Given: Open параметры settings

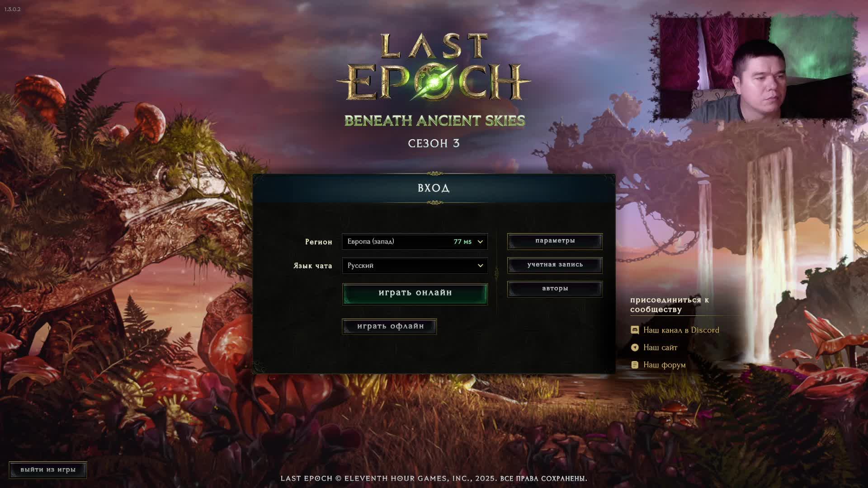Looking at the screenshot, I should [x=555, y=241].
